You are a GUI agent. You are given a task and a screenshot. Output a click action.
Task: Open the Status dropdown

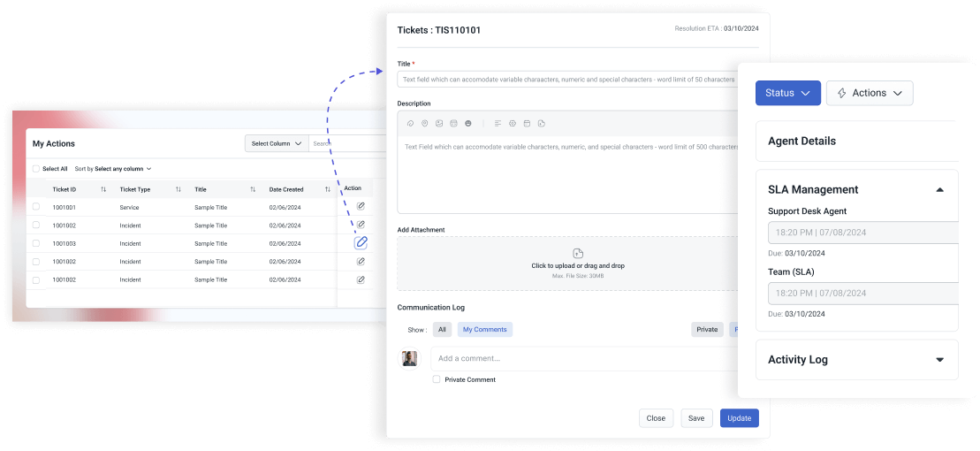787,93
